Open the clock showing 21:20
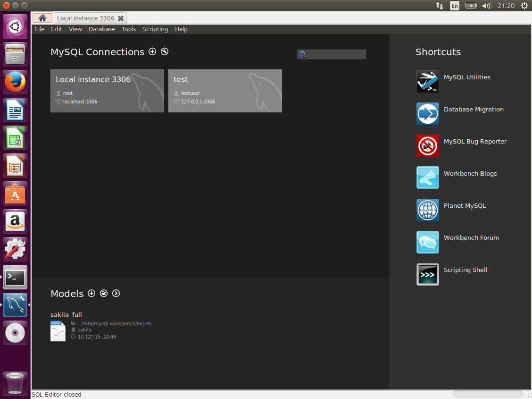 click(506, 6)
